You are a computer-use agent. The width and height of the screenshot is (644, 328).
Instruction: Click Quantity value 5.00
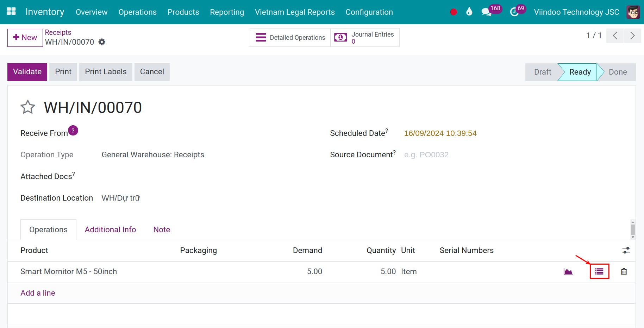(x=388, y=272)
